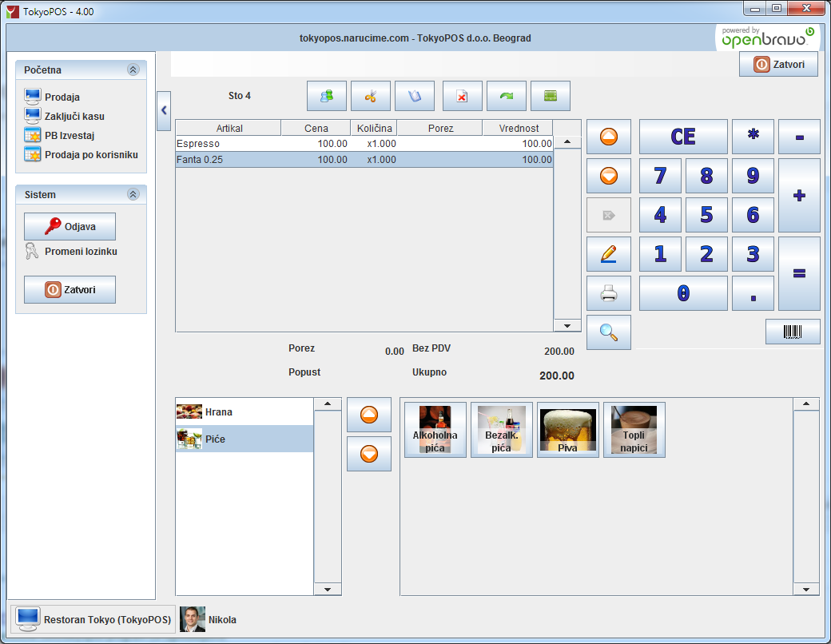
Task: Click the delete ticket icon with the red X
Action: [x=462, y=96]
